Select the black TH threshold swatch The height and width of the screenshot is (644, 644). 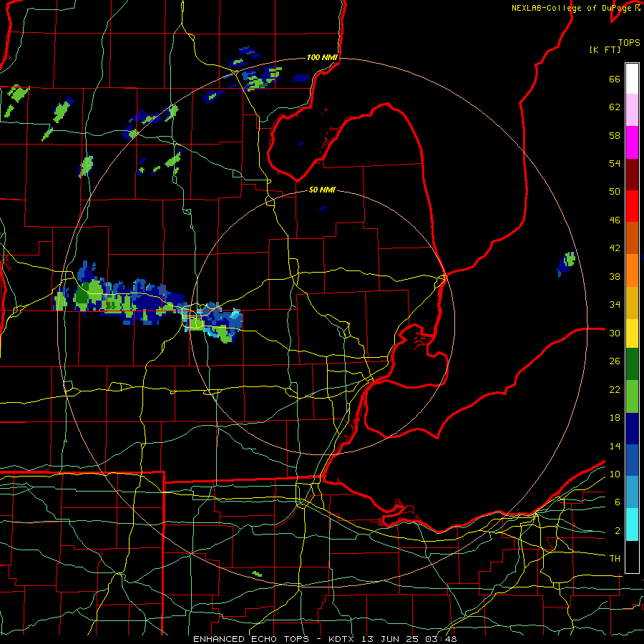[632, 557]
